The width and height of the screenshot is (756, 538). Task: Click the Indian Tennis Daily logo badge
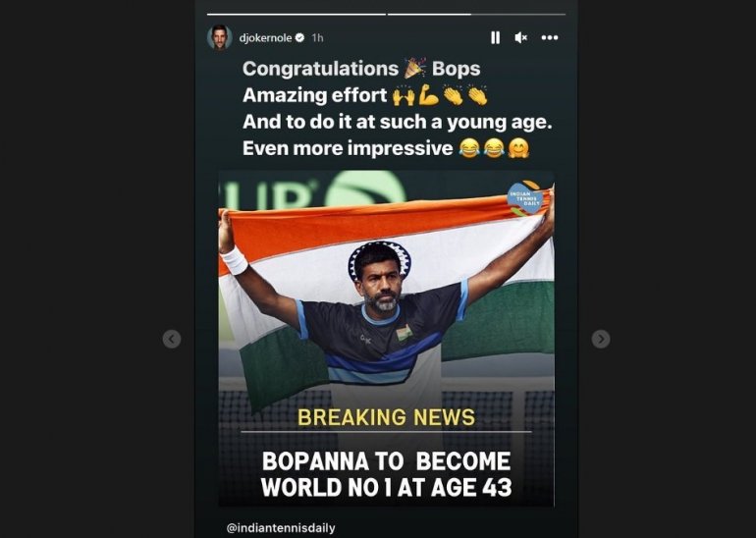[x=524, y=198]
